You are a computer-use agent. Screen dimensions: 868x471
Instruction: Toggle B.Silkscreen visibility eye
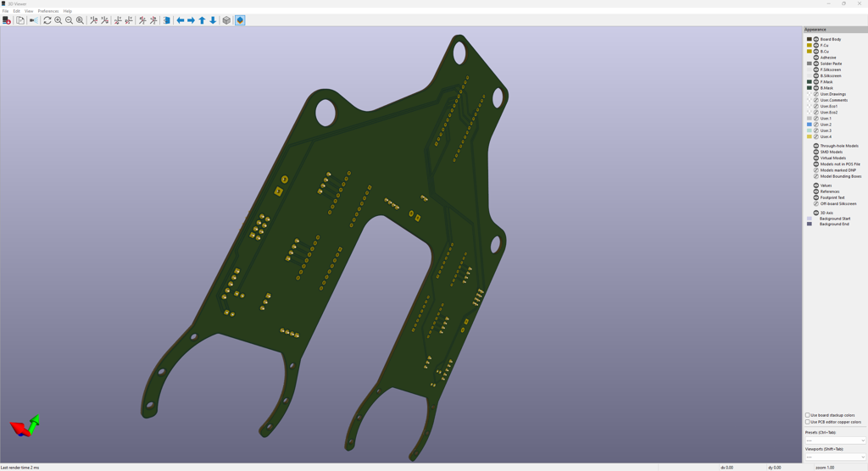[x=816, y=76]
